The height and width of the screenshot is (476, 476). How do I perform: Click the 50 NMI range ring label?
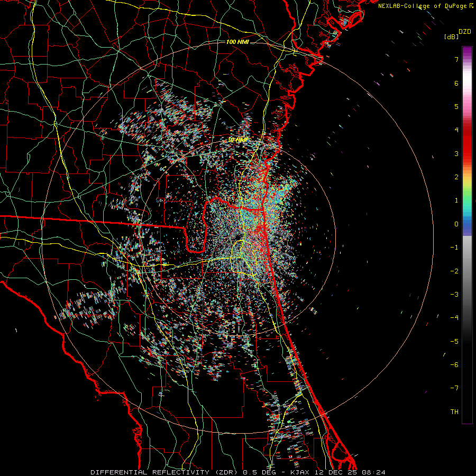(237, 140)
